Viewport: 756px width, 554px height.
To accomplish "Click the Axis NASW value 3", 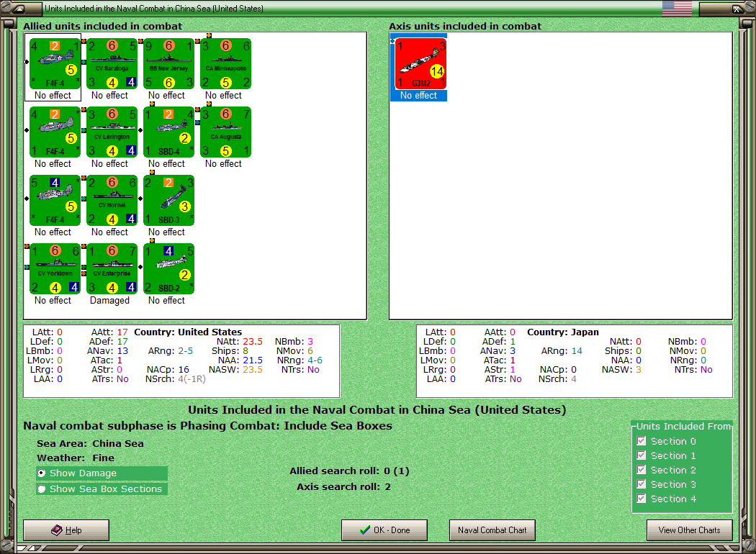I will click(x=639, y=370).
